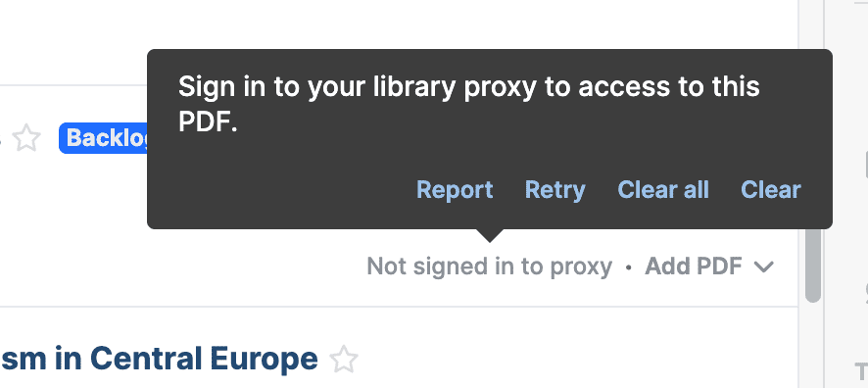The height and width of the screenshot is (388, 868).
Task: Click the dot separator before Add PDF
Action: coord(628,267)
